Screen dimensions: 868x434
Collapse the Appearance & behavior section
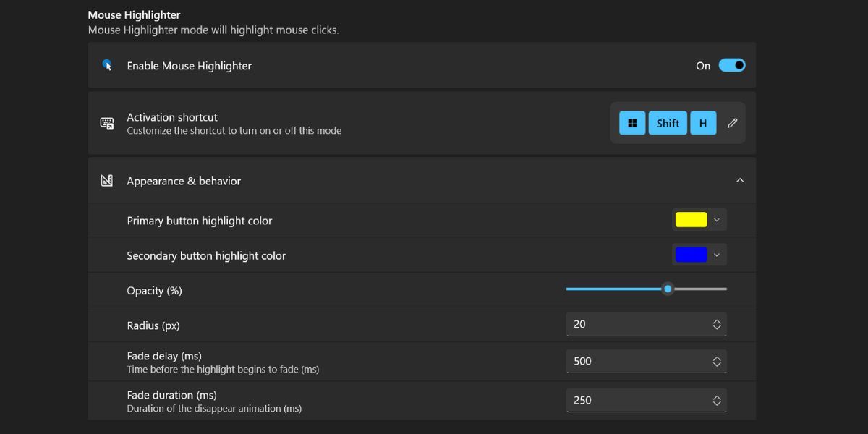739,180
